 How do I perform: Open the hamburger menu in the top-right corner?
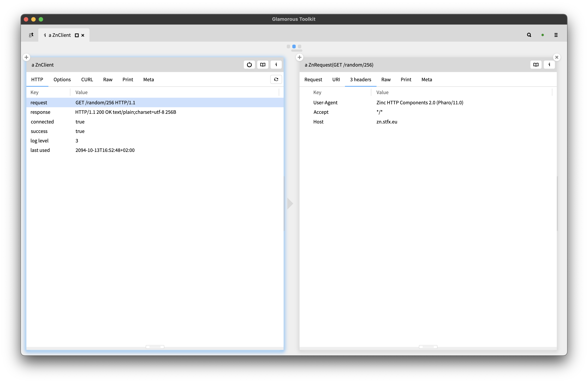click(x=556, y=35)
